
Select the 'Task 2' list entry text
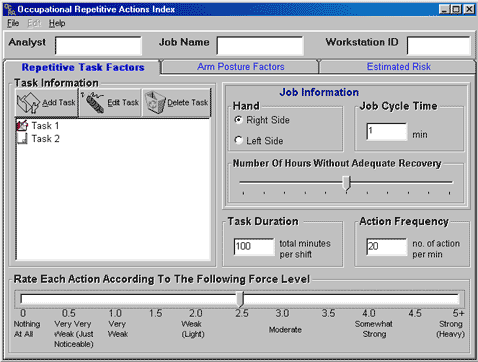click(46, 139)
